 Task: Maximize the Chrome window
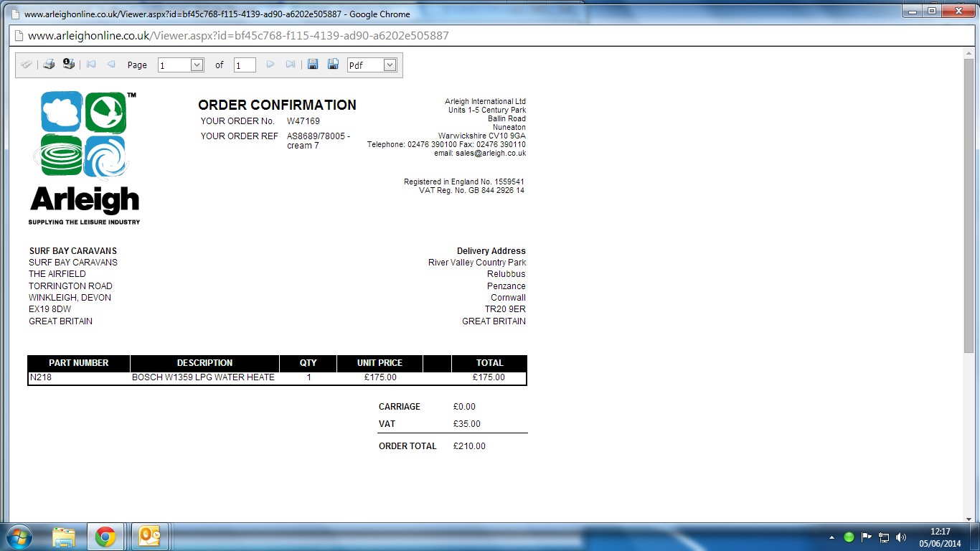tap(932, 11)
